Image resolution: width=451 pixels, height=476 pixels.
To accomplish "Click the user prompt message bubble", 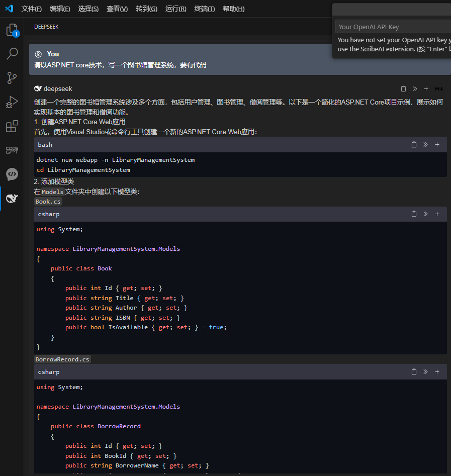I will coord(240,59).
